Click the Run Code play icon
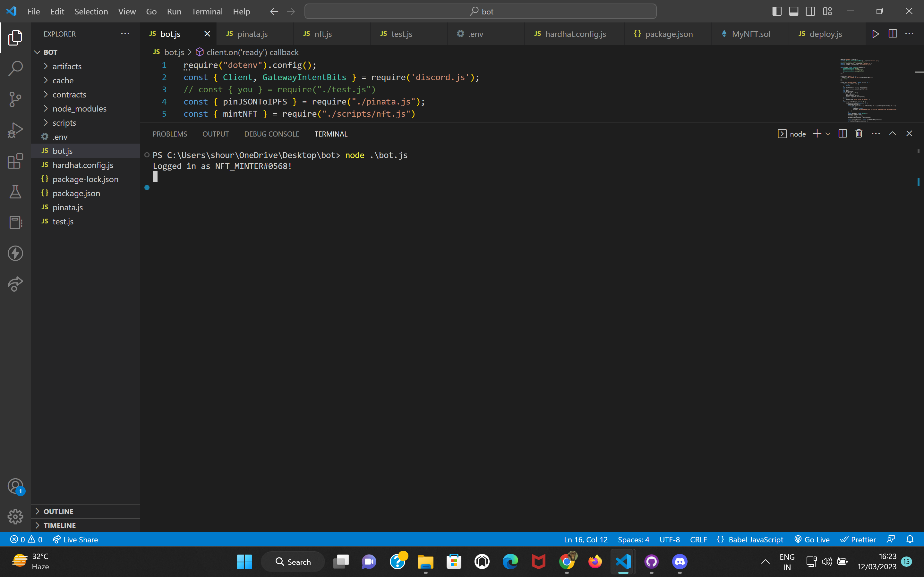This screenshot has height=577, width=924. pyautogui.click(x=876, y=34)
